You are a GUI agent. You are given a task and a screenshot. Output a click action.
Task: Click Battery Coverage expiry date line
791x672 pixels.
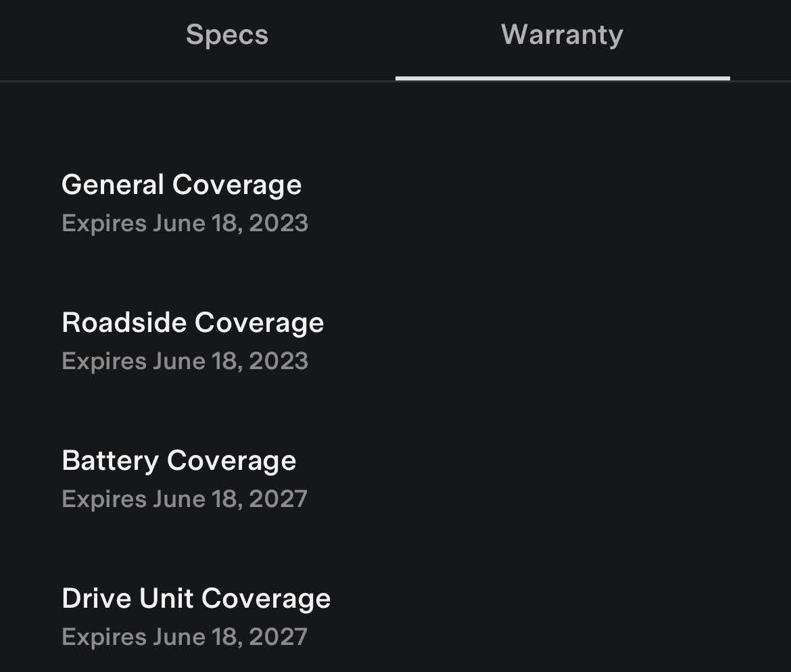click(x=184, y=499)
